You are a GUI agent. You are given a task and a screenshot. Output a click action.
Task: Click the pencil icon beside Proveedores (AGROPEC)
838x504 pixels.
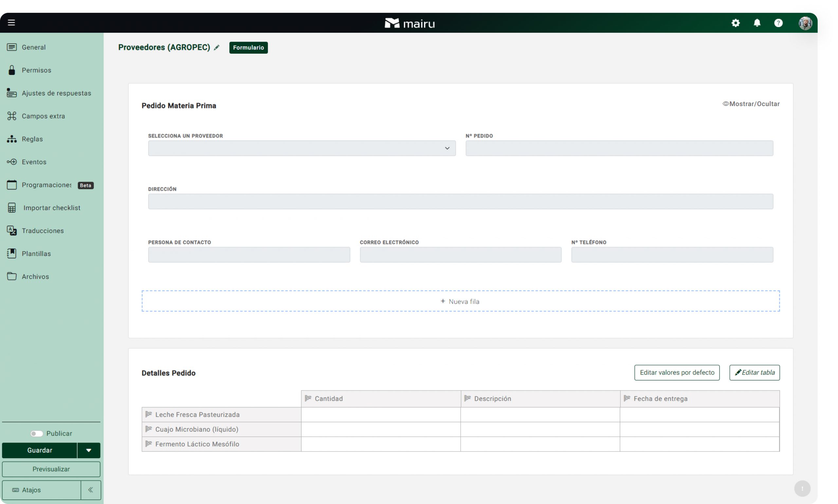click(217, 47)
